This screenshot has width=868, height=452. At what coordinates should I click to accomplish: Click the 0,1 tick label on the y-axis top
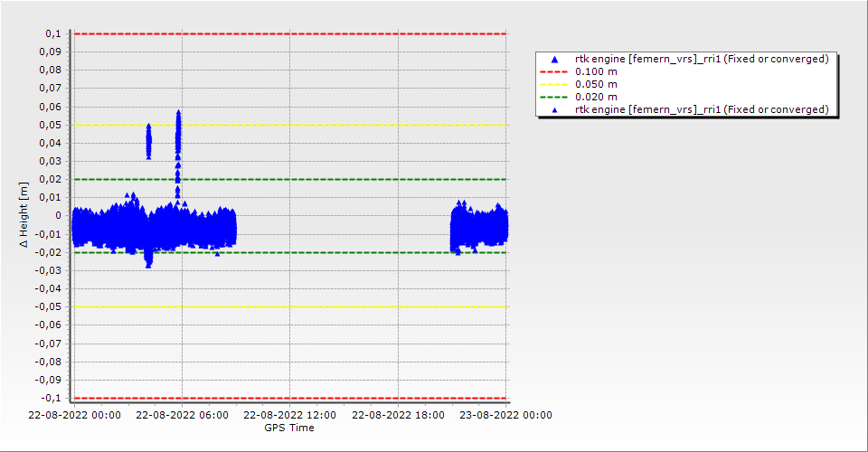pos(52,33)
